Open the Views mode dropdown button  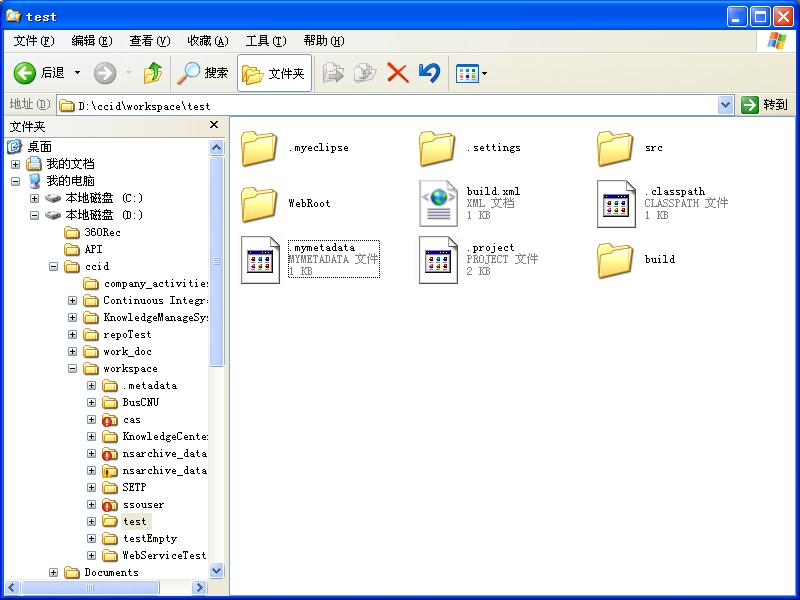click(x=471, y=73)
